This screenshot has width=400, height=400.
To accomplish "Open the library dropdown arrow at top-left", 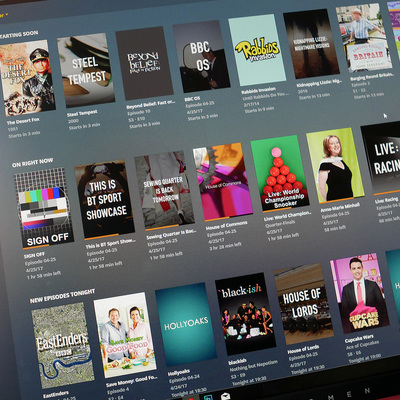I will point(6,15).
